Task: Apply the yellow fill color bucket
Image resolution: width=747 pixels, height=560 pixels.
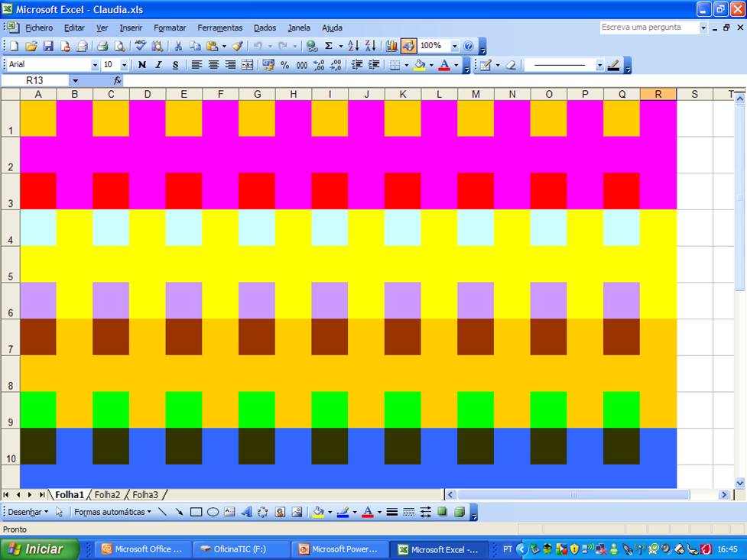Action: click(x=419, y=65)
